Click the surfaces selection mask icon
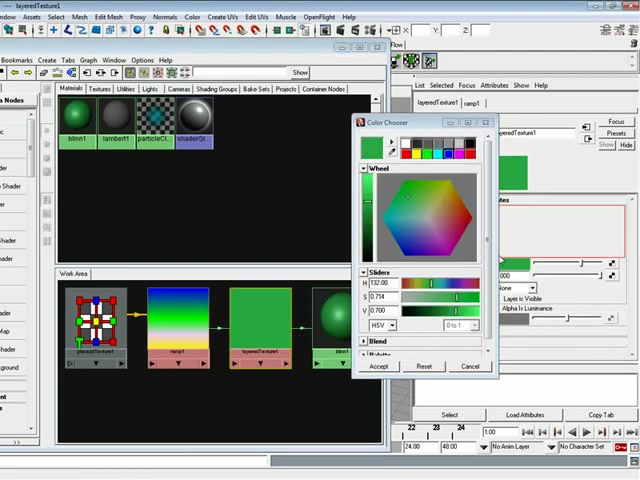This screenshot has width=640, height=480. coord(96,30)
